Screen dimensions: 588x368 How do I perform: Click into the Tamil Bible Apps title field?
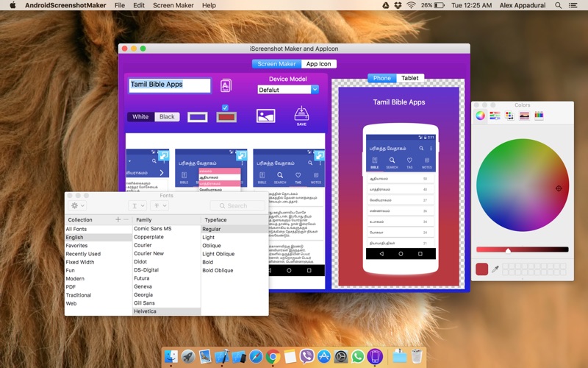click(x=169, y=85)
